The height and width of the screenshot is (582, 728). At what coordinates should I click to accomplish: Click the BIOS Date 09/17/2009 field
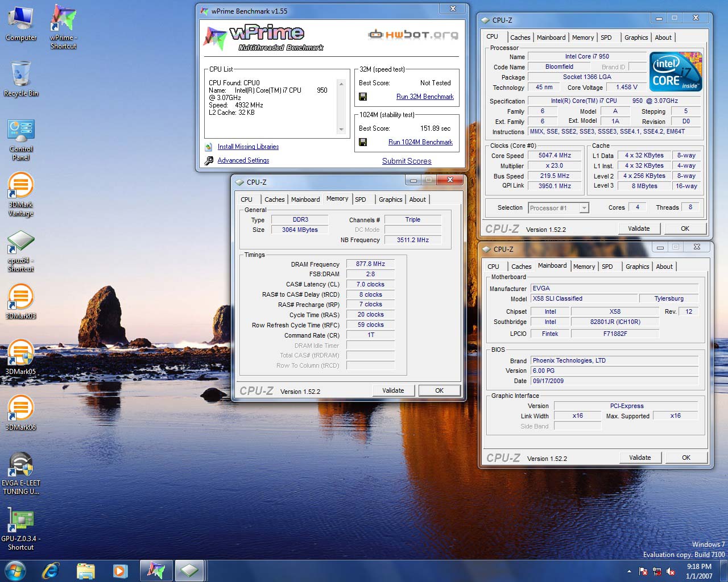(615, 381)
